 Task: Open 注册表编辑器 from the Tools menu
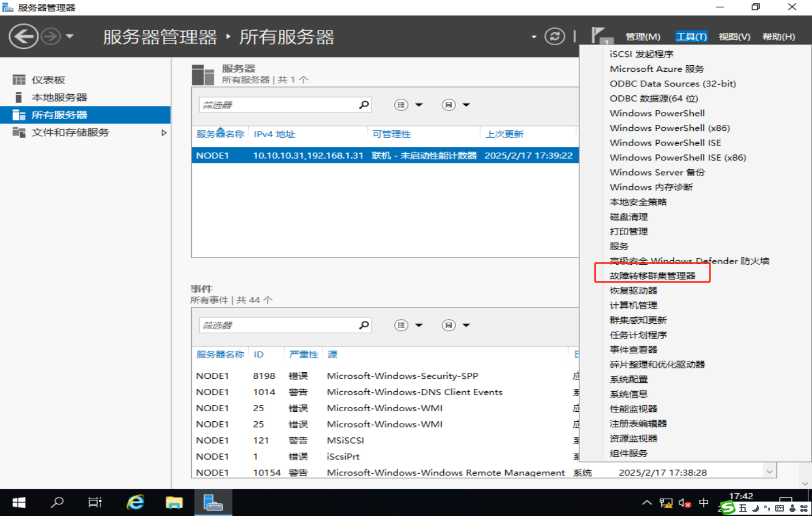(638, 423)
